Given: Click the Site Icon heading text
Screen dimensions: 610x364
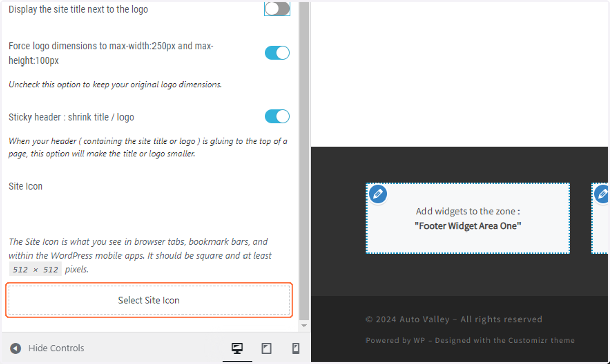Looking at the screenshot, I should coord(25,186).
